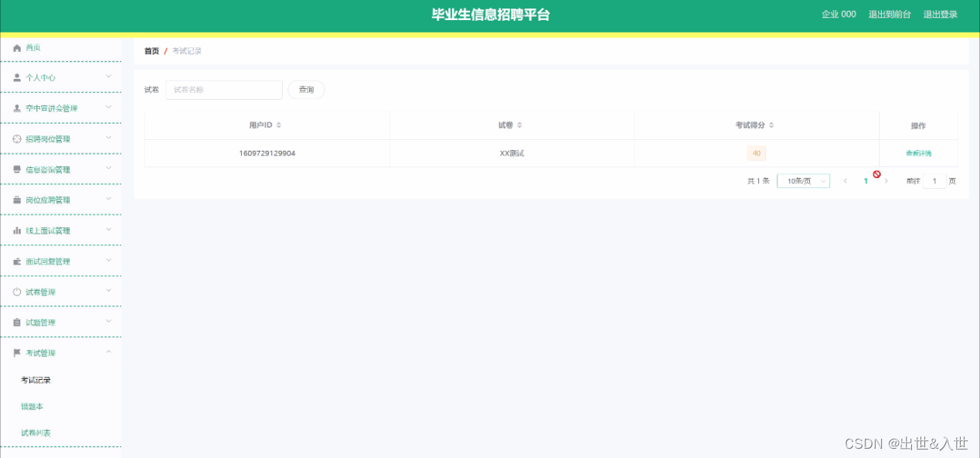Click the score badge 40

pyautogui.click(x=757, y=153)
